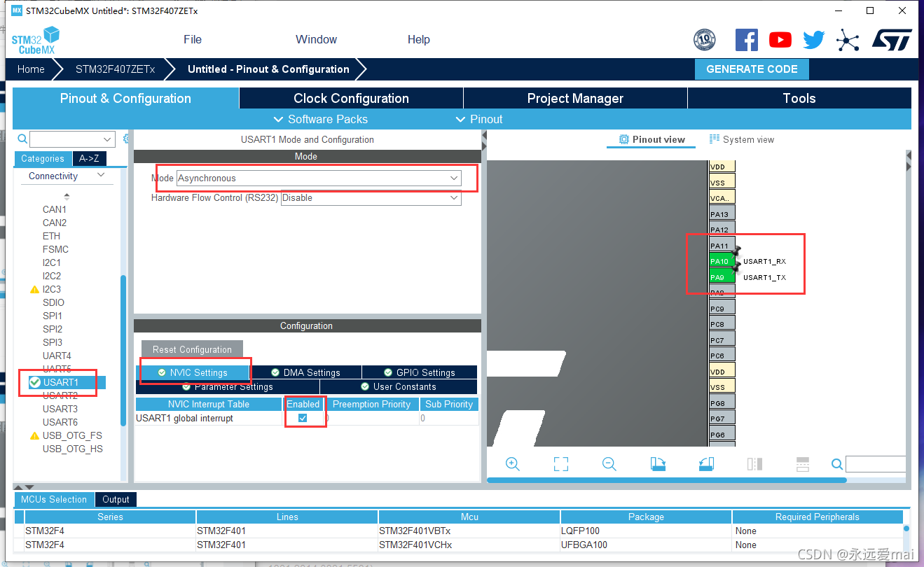Image resolution: width=924 pixels, height=567 pixels.
Task: Select the Categories tab
Action: (43, 159)
